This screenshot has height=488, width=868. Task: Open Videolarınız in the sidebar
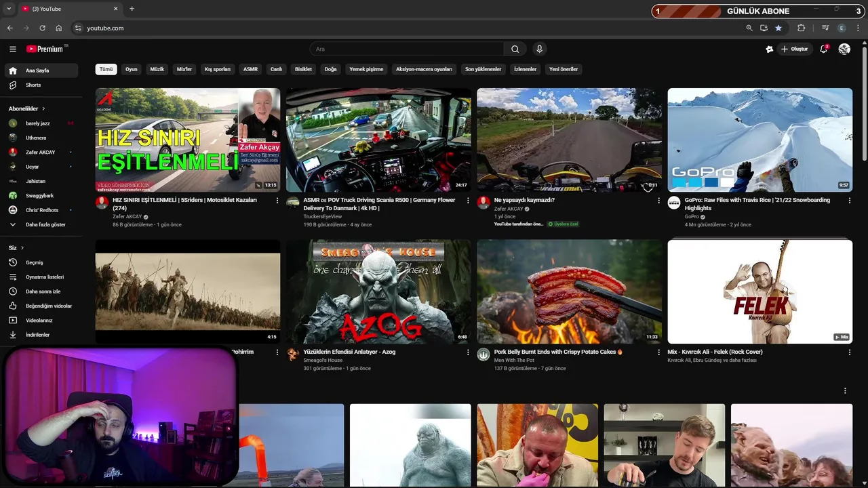coord(41,320)
